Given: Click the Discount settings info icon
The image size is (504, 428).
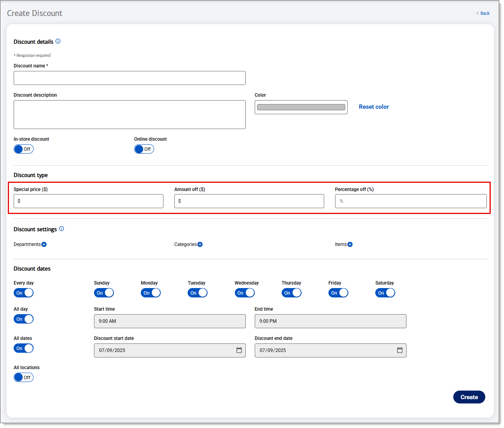Looking at the screenshot, I should [x=62, y=229].
